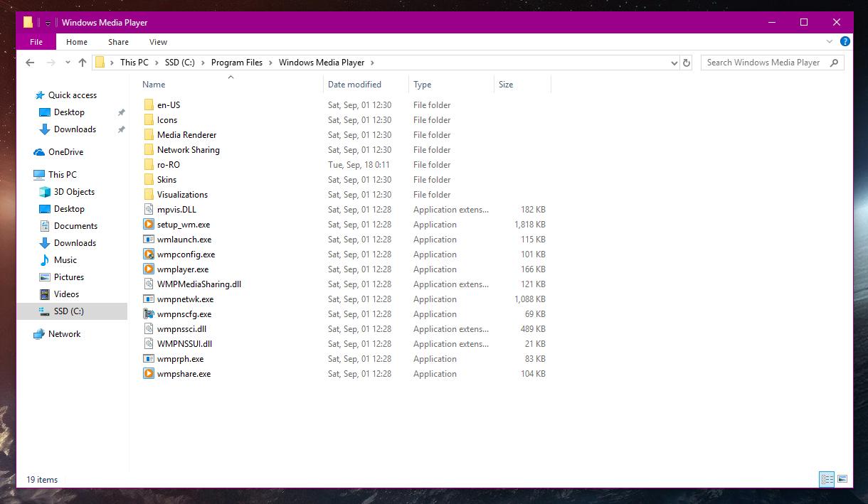868x504 pixels.
Task: Open the Customize Quick Access Toolbar dropdown
Action: click(48, 23)
